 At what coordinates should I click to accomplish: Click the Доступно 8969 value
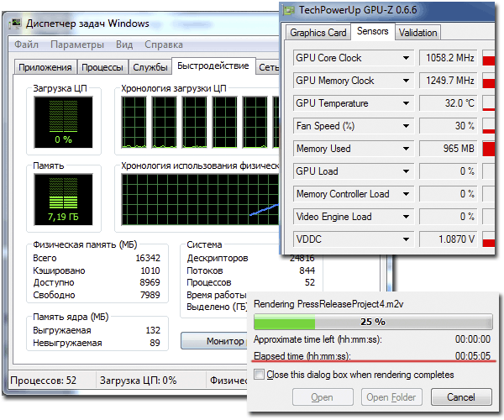pyautogui.click(x=150, y=282)
